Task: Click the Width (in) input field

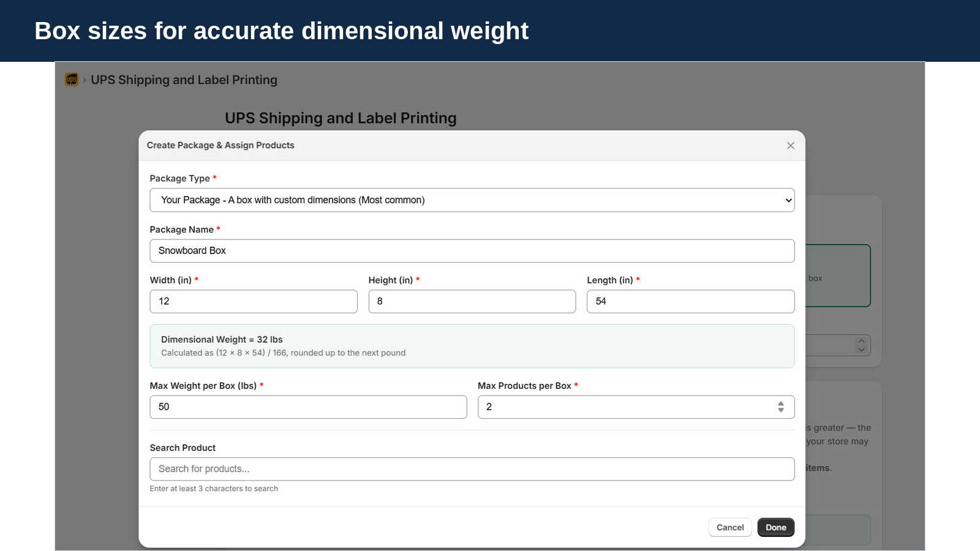Action: tap(254, 301)
